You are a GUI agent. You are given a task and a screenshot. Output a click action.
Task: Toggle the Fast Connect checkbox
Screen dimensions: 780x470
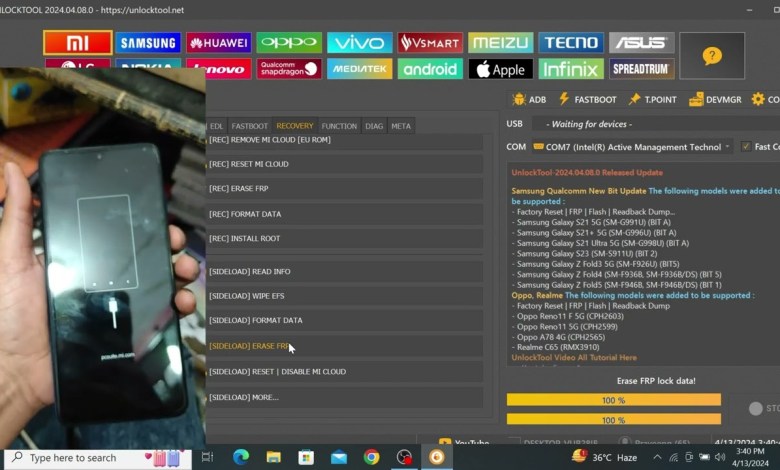[745, 146]
